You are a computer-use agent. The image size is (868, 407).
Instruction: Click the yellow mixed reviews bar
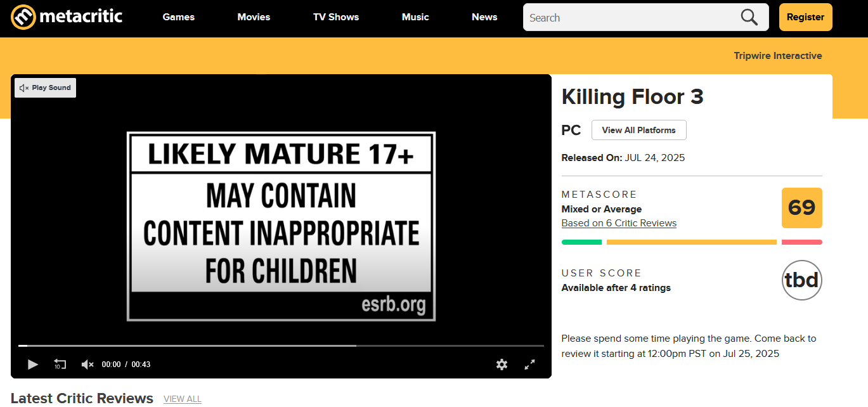point(692,242)
